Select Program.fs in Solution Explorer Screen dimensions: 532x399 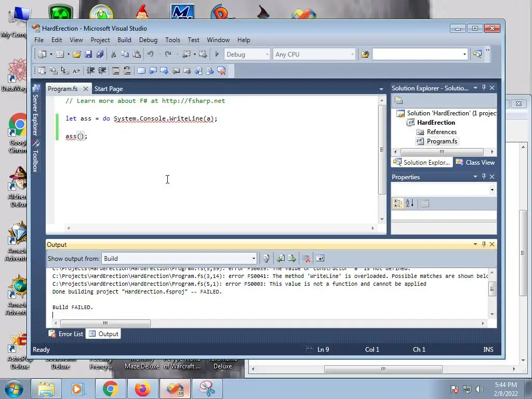pyautogui.click(x=442, y=141)
